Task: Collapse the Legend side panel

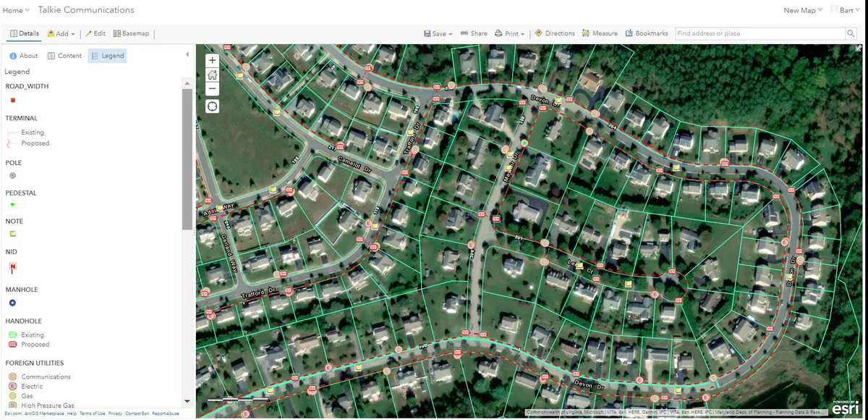Action: click(x=186, y=52)
